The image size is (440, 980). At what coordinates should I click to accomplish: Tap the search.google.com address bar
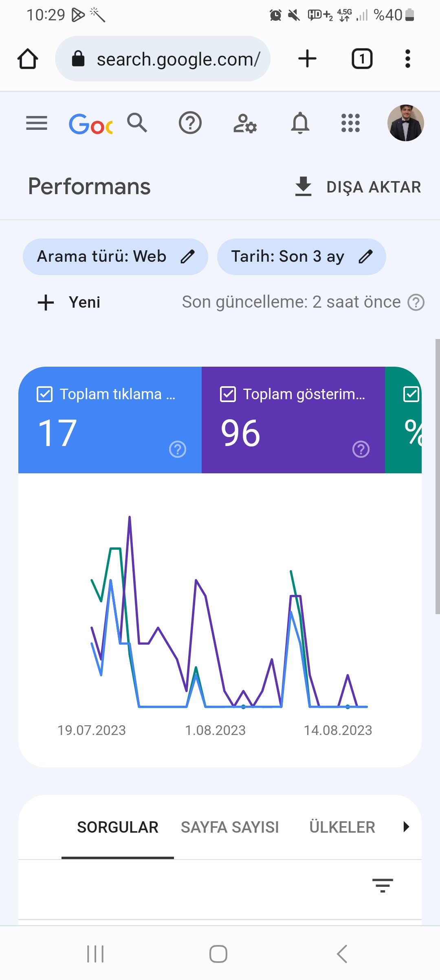tap(163, 59)
